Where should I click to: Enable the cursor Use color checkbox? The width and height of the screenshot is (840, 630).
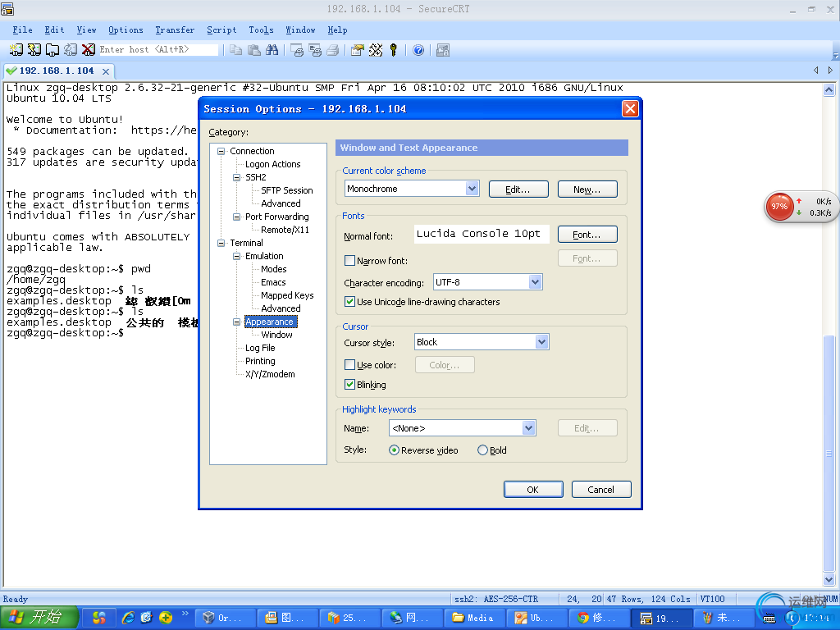[350, 365]
